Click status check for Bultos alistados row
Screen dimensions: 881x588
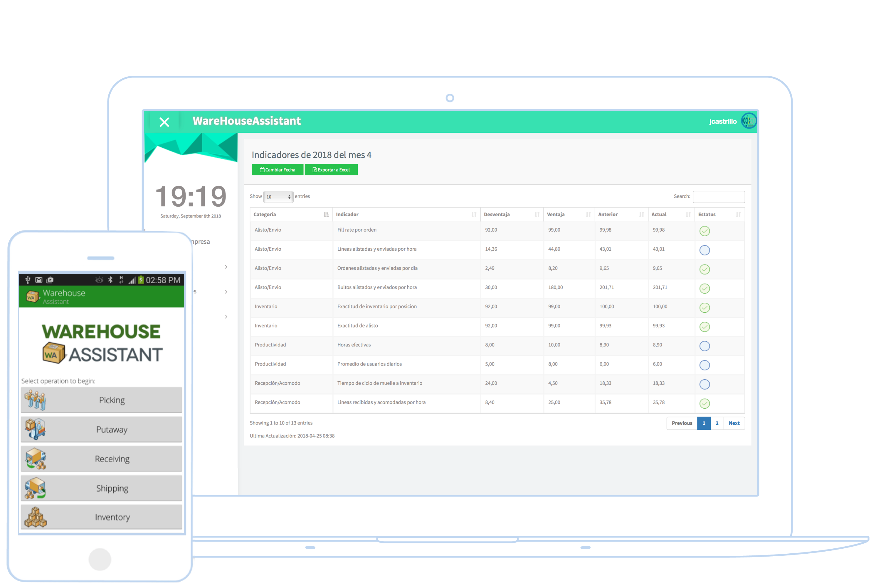click(x=705, y=288)
